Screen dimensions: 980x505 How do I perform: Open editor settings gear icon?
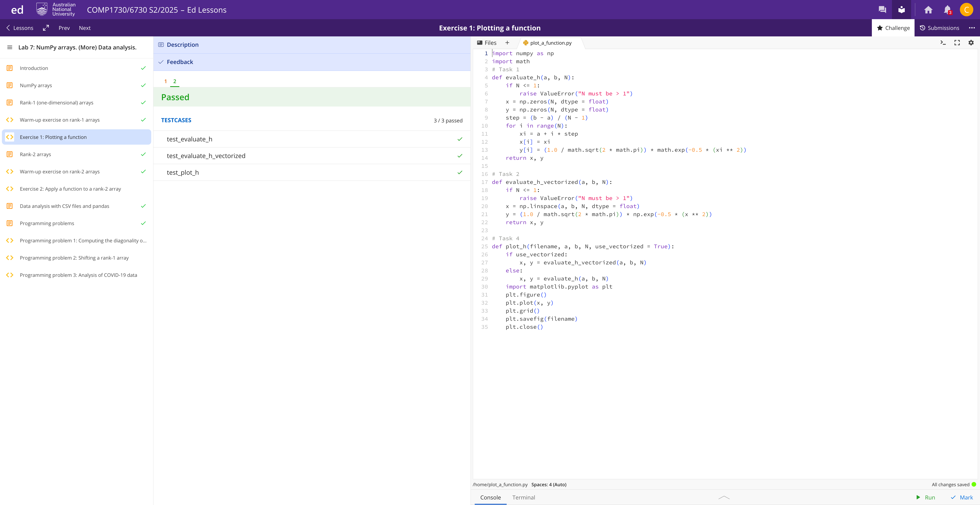pos(971,43)
